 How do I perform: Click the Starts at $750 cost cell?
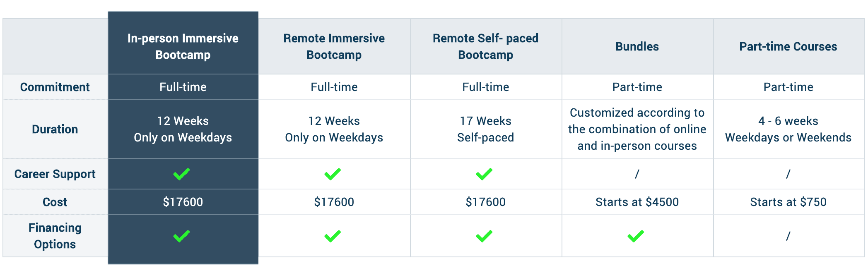click(788, 202)
